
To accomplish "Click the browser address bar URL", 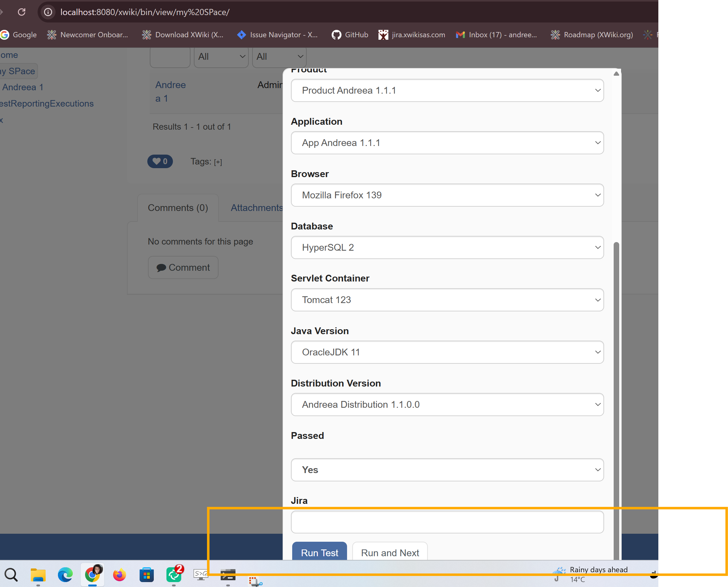I will coord(145,12).
